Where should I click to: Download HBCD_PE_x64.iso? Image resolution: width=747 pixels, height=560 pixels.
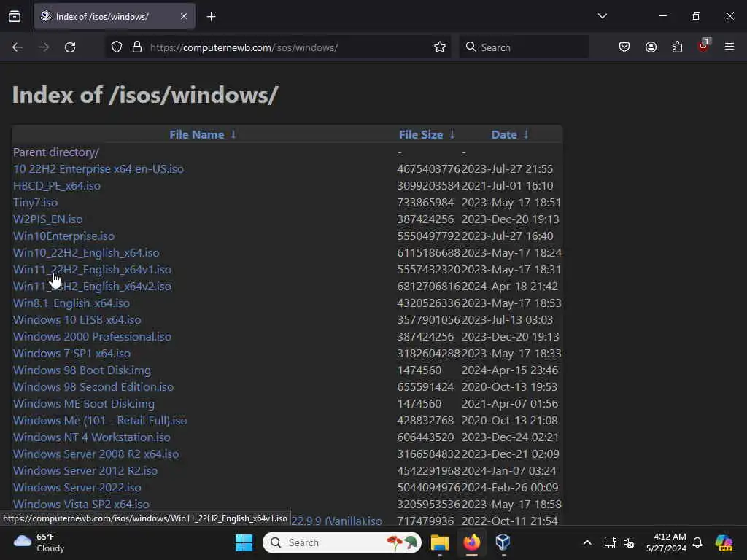pos(57,186)
